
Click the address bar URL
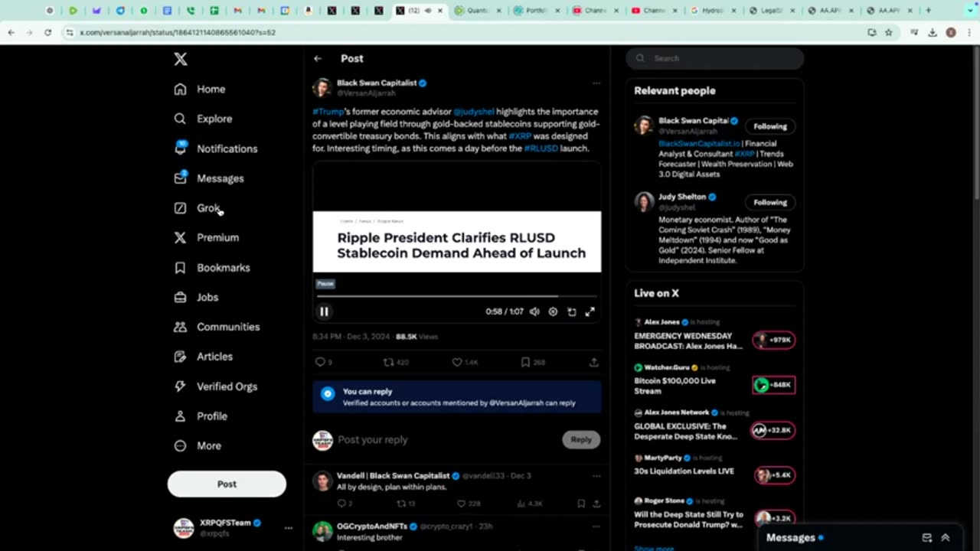pos(178,33)
